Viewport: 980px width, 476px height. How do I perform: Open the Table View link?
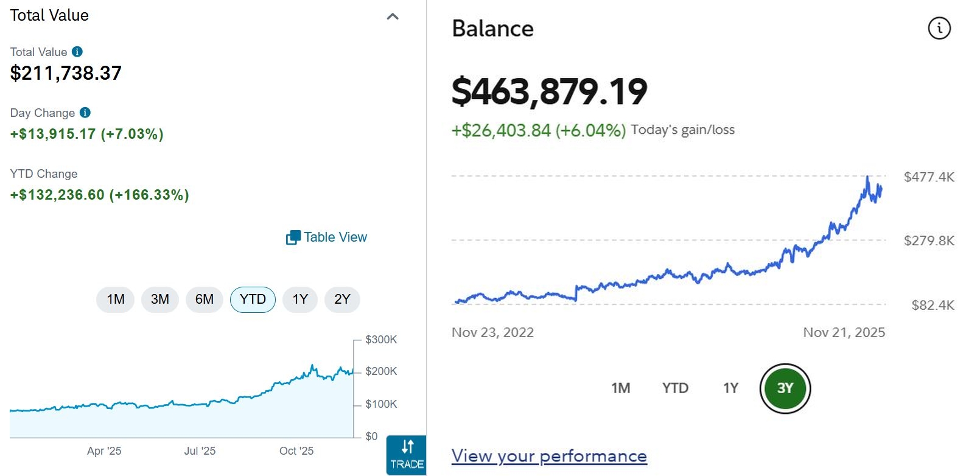335,237
